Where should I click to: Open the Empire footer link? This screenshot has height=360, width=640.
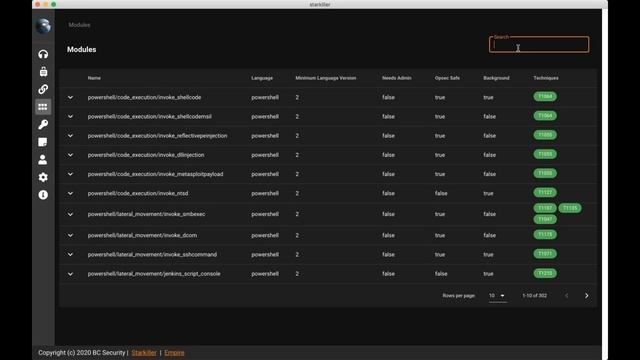174,353
